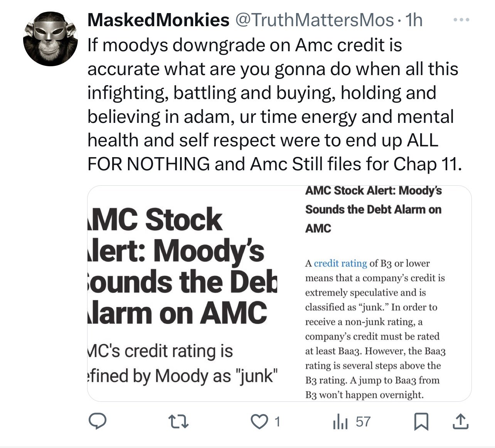Screen dimensions: 495x448
Task: Click the 57 views count
Action: coord(363,422)
